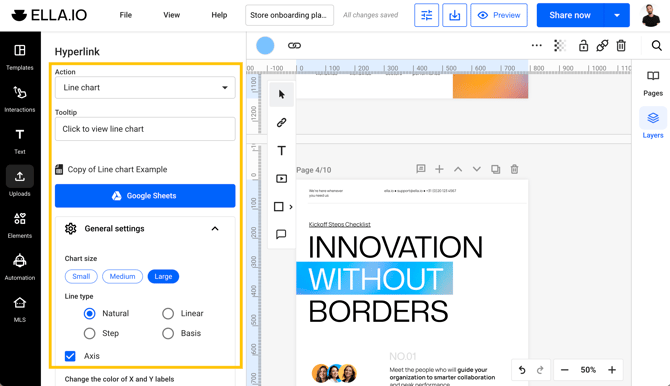This screenshot has height=386, width=670.
Task: Open the File menu
Action: 126,15
